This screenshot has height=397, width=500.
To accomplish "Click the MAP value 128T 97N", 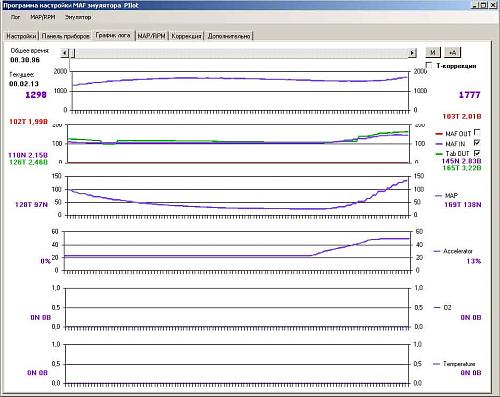I will pos(31,205).
